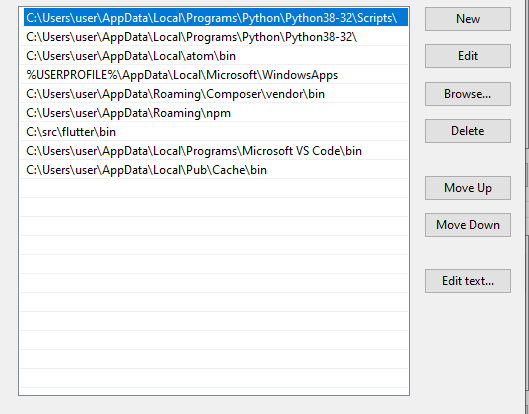Select the Composer\vendor\bin path entry
The width and height of the screenshot is (529, 414).
click(x=216, y=94)
